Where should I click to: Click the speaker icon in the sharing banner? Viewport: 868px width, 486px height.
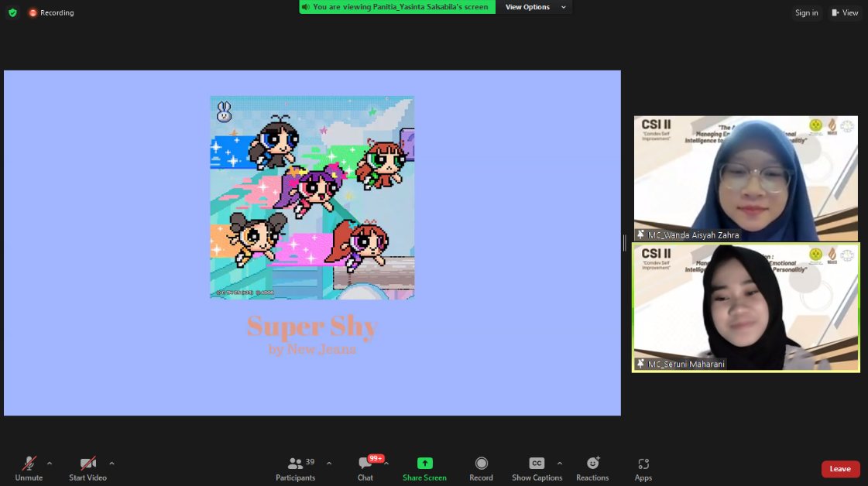(306, 7)
